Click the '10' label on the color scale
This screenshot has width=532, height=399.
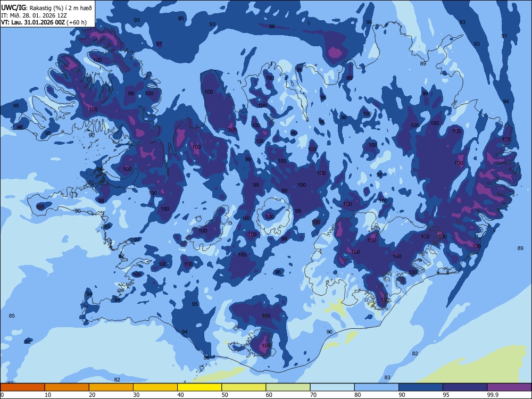(x=48, y=395)
